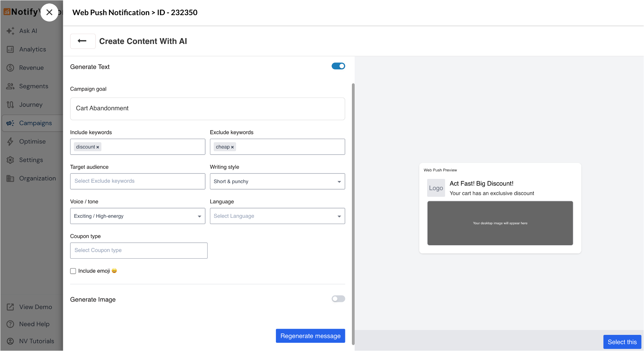
Task: Open the Segments section
Action: coord(33,86)
